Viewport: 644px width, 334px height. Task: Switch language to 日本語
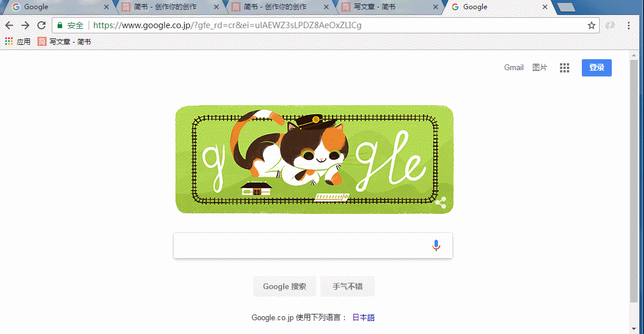(364, 317)
